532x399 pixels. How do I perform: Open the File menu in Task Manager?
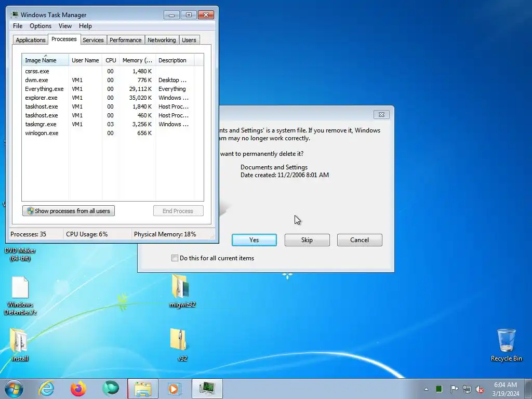[18, 26]
